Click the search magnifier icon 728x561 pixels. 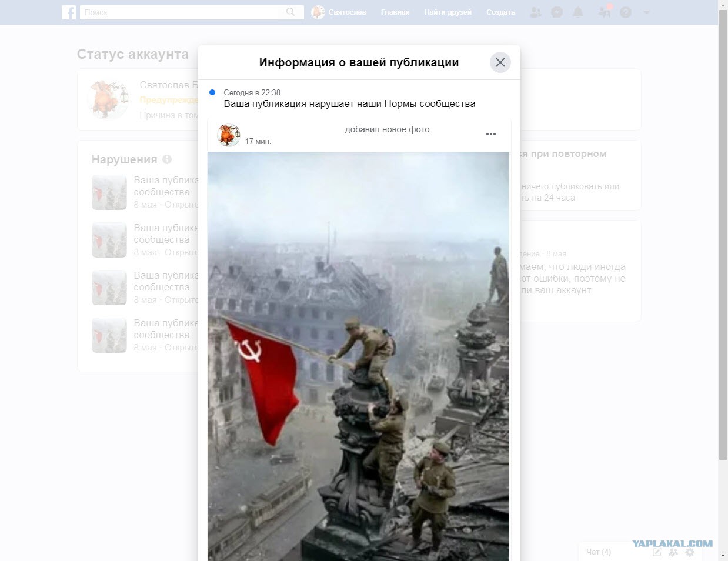point(290,12)
